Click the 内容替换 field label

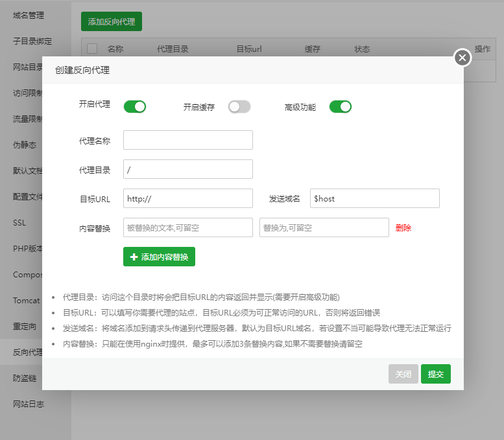click(x=95, y=228)
